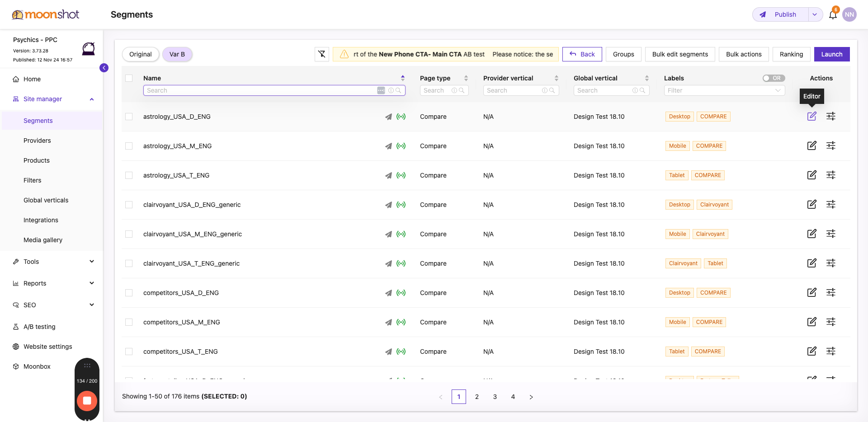Open Bulk edit segments
This screenshot has width=868, height=422.
[x=680, y=54]
